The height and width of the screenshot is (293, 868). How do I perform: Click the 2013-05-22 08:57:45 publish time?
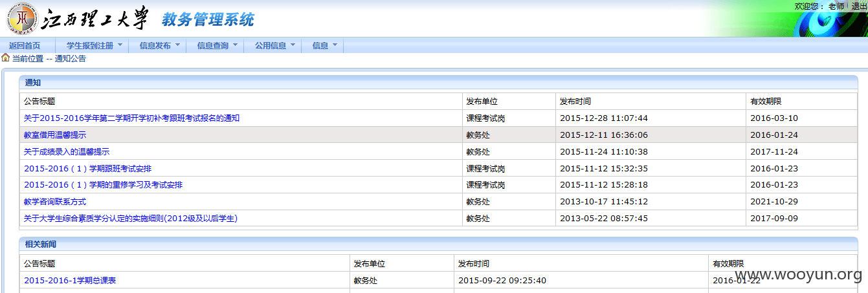pos(604,219)
